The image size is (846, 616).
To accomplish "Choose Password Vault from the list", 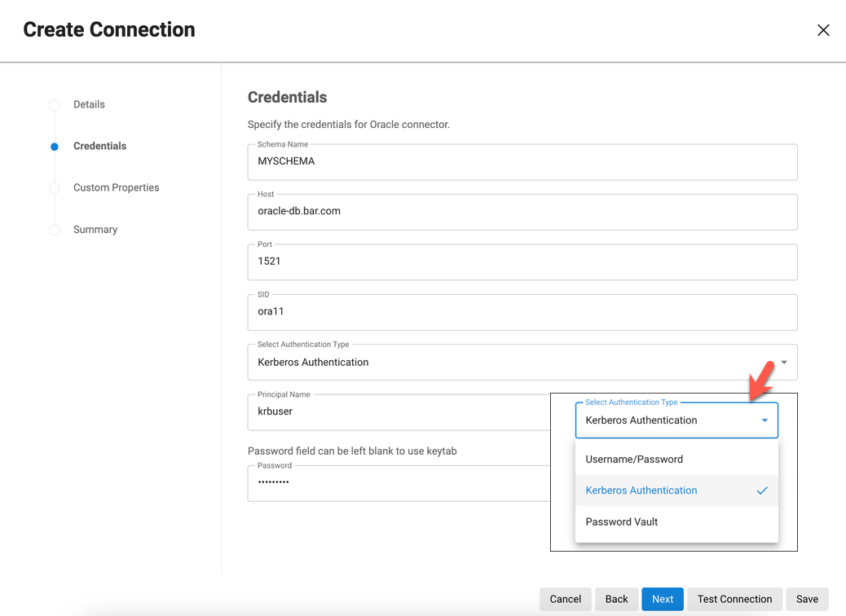I will (622, 522).
